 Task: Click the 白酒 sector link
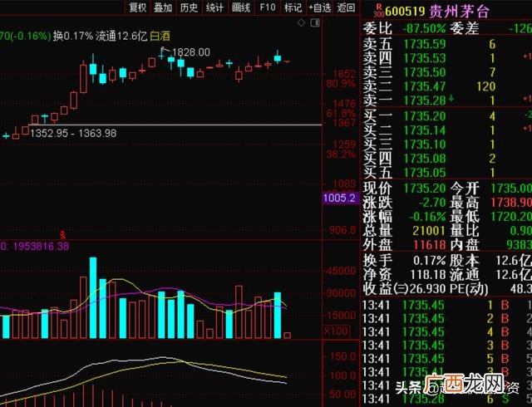[160, 36]
